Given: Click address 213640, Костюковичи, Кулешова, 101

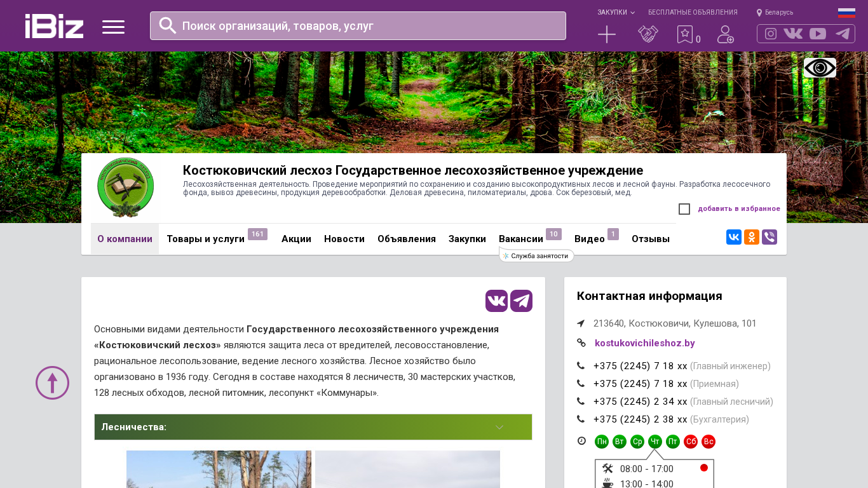Looking at the screenshot, I should 675,323.
